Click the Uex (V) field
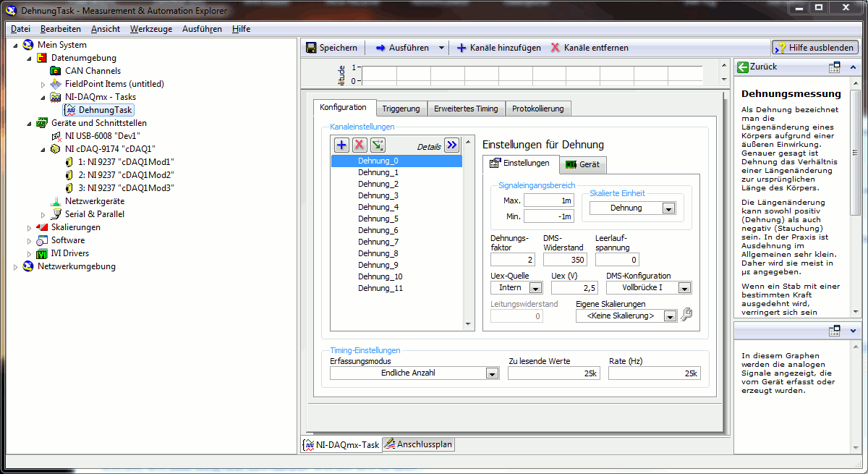868x474 pixels. (x=574, y=288)
